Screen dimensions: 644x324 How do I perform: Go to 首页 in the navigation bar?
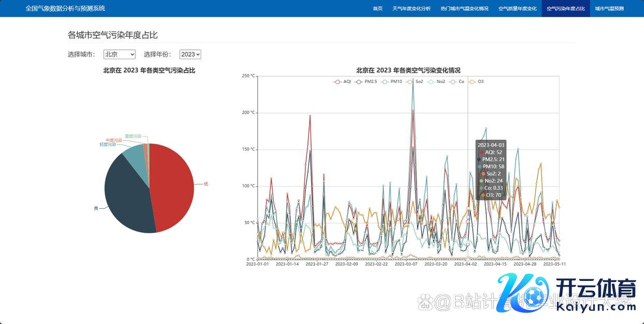point(377,9)
